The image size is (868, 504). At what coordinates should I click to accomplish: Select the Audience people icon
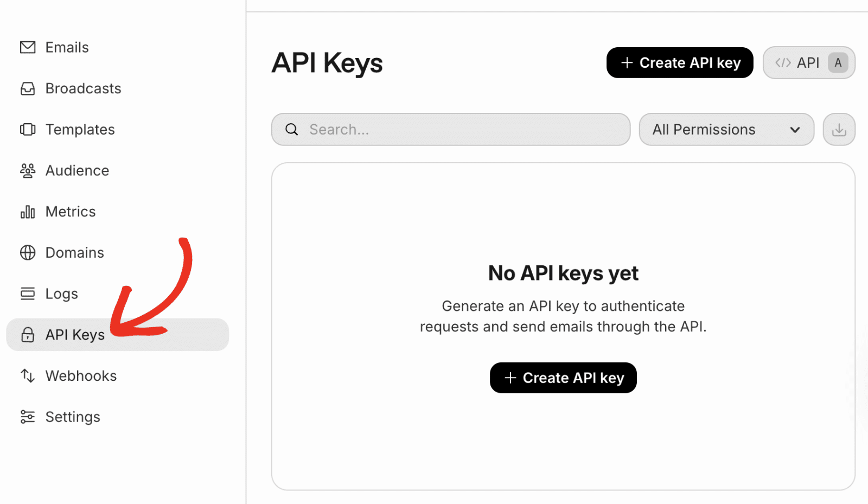pyautogui.click(x=27, y=170)
